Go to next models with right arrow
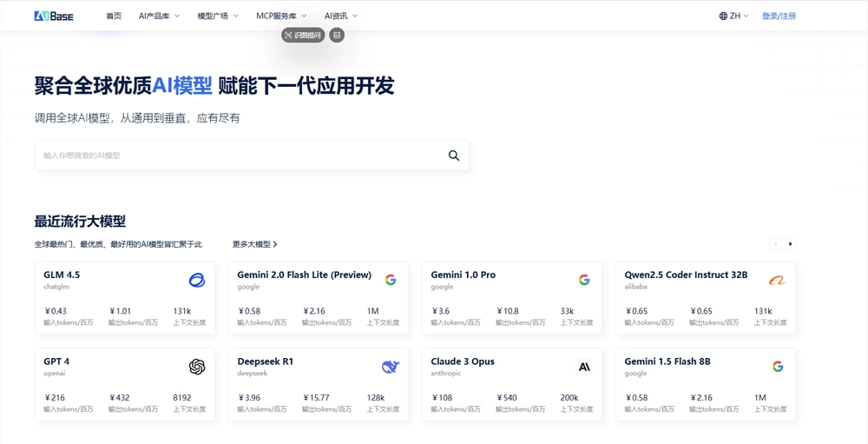The height and width of the screenshot is (444, 868). point(791,244)
